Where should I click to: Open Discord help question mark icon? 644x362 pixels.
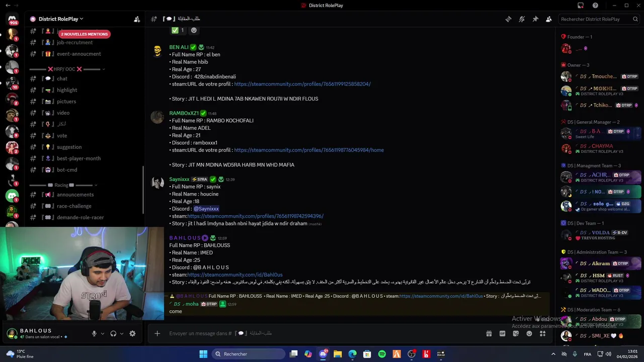pyautogui.click(x=595, y=6)
